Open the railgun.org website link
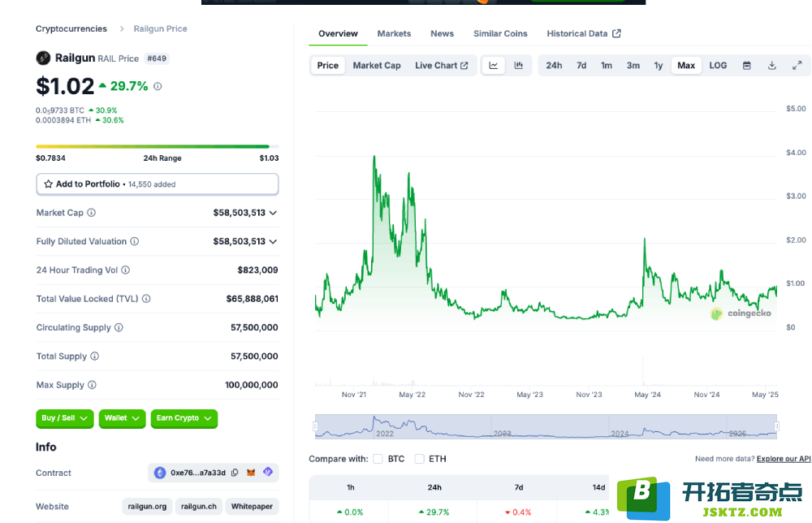The image size is (812, 523). coord(147,507)
